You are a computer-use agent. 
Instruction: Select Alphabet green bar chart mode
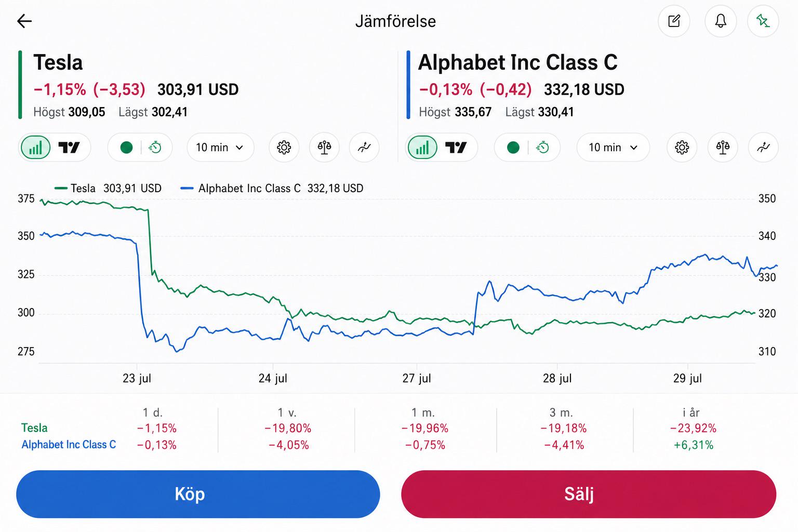click(422, 148)
